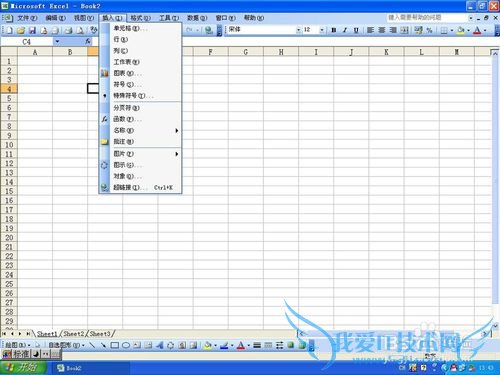The height and width of the screenshot is (375, 500).
Task: Click the Insert Diagram icon on drawing toolbar
Action: (x=171, y=345)
